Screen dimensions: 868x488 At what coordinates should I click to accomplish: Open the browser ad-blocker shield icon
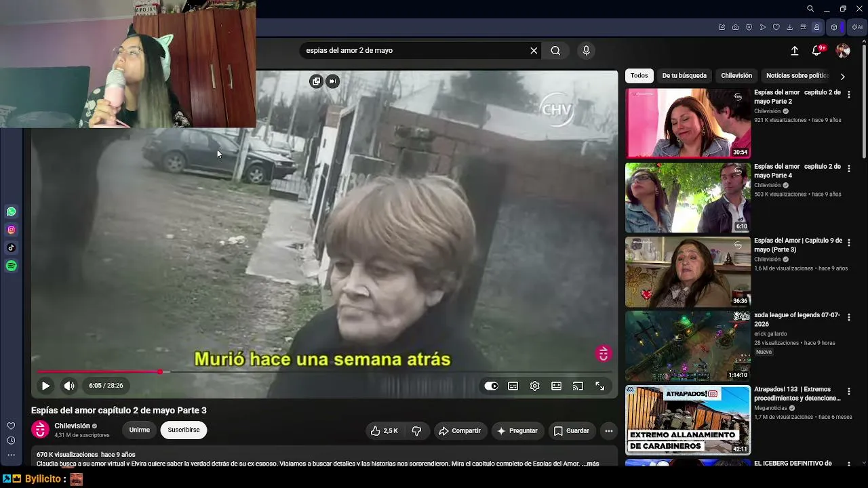click(x=749, y=27)
